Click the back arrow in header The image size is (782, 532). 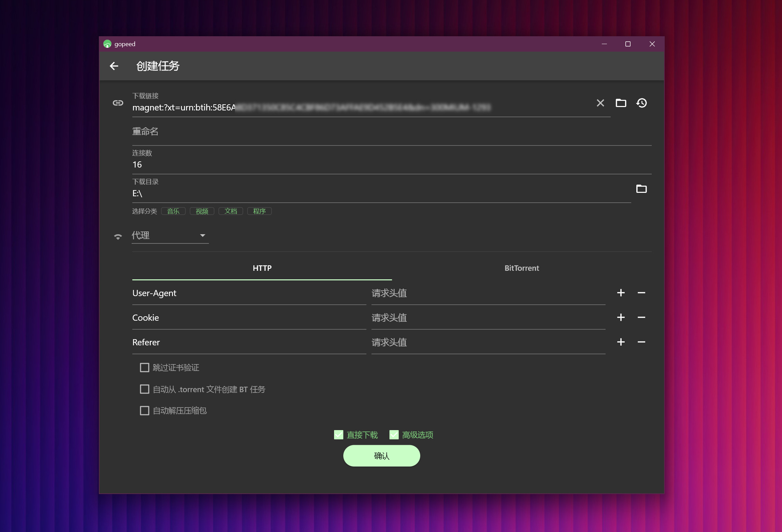click(114, 66)
